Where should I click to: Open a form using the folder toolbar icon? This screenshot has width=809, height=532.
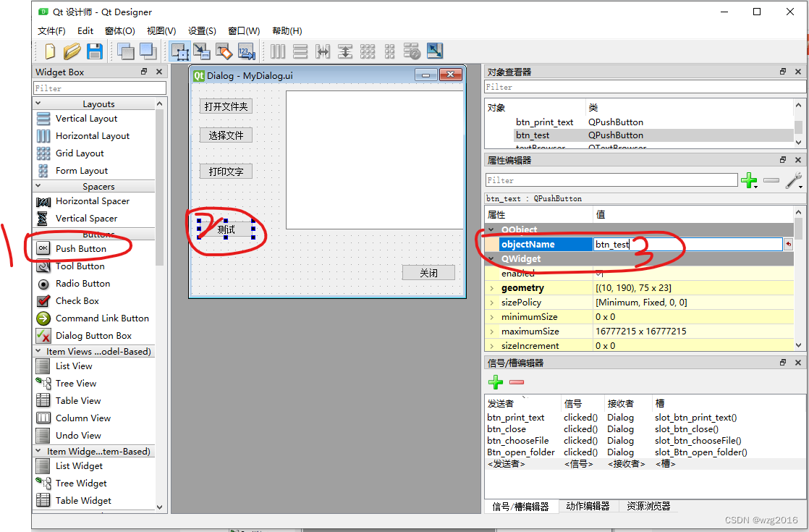(x=72, y=51)
